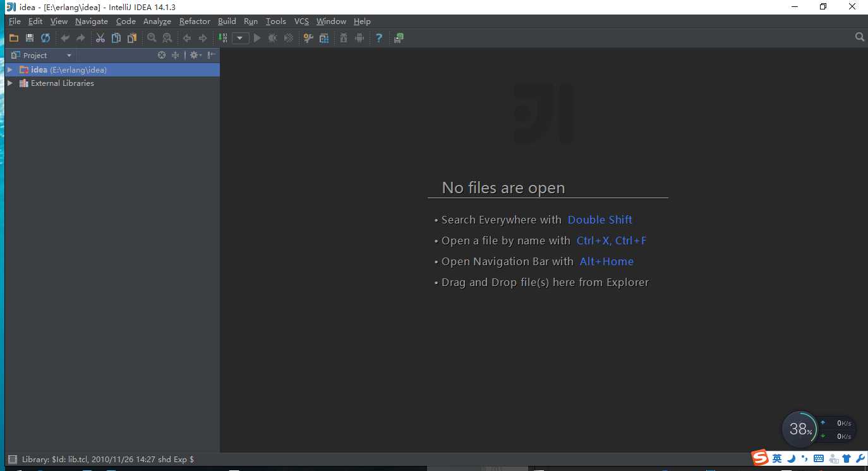The image size is (868, 471).
Task: Click the Make Project binary icon
Action: (223, 38)
